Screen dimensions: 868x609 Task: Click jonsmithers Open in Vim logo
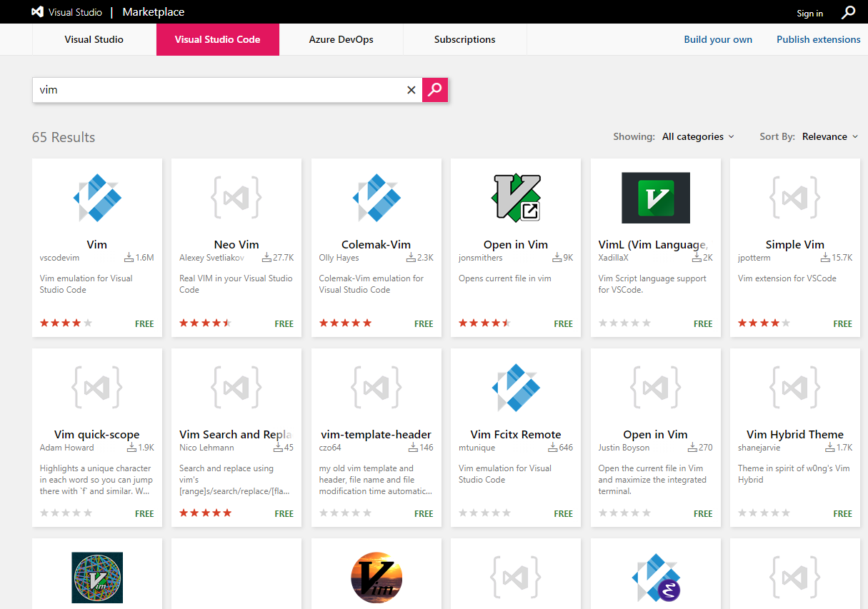tap(516, 198)
